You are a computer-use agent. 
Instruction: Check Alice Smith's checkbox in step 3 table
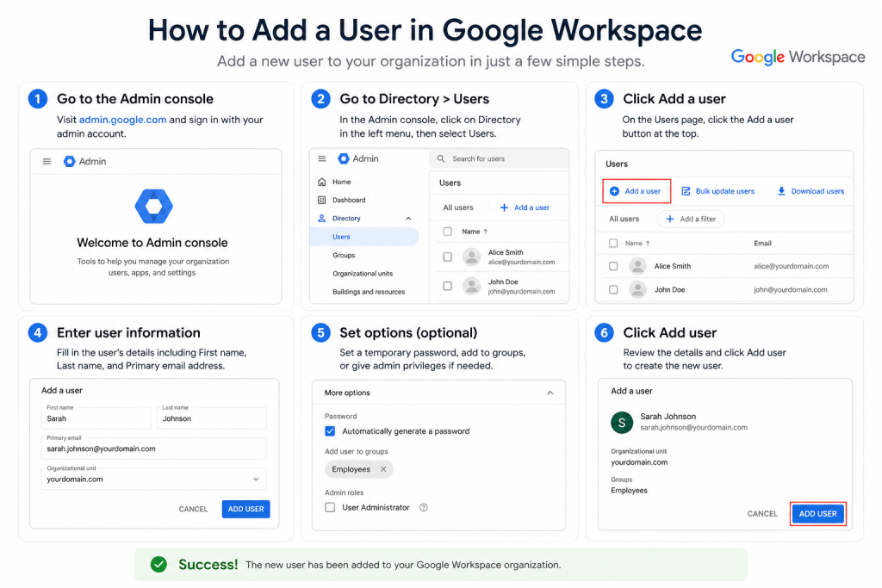613,266
